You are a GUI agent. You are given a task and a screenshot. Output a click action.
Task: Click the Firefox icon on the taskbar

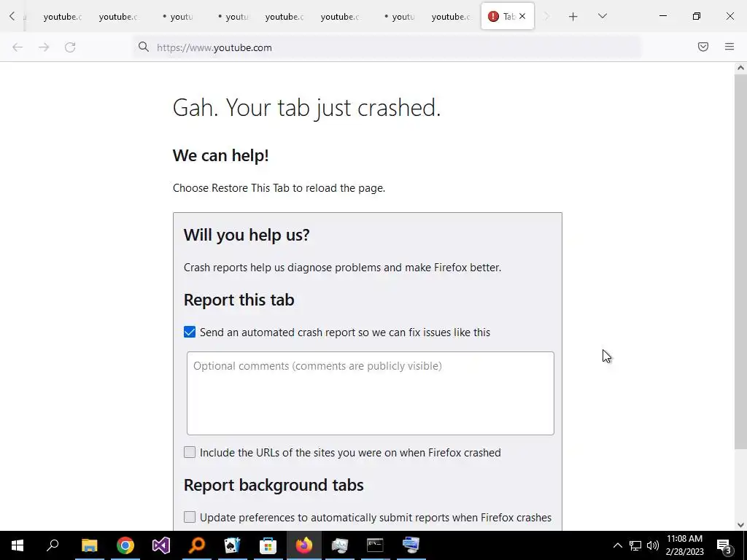point(304,545)
